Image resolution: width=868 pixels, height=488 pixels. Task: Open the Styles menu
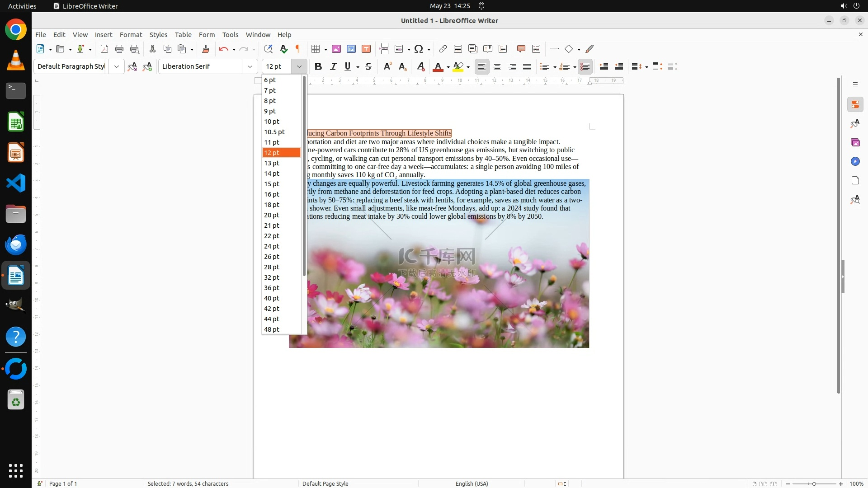point(158,35)
